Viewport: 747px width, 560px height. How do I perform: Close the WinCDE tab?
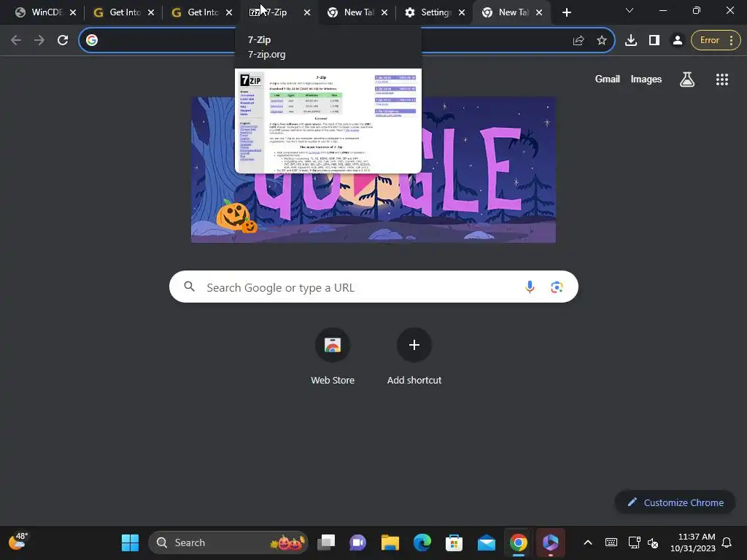coord(72,12)
